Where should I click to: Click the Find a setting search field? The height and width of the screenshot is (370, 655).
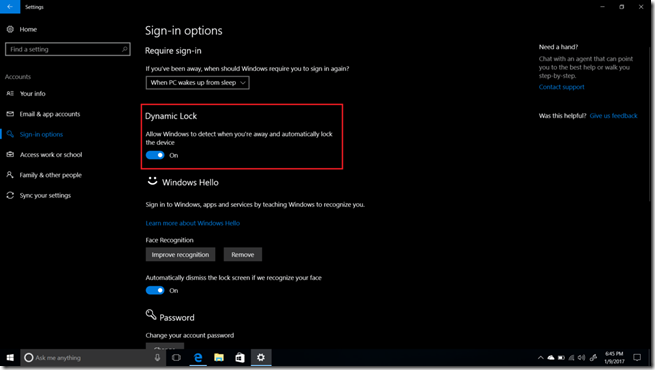pyautogui.click(x=68, y=49)
